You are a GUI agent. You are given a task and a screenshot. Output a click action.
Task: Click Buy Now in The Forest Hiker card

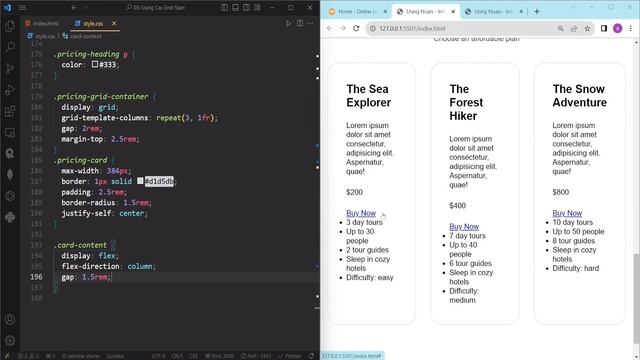click(x=464, y=227)
